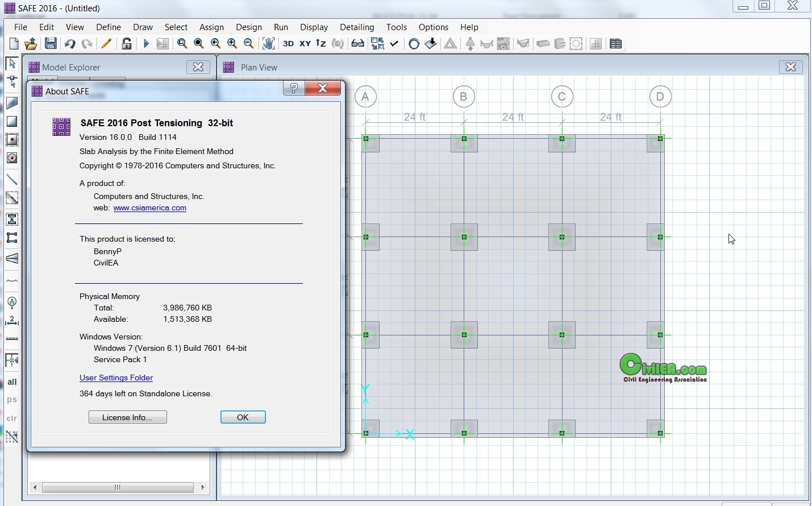This screenshot has width=812, height=506.
Task: Create a new model with the blank page icon
Action: (x=14, y=44)
